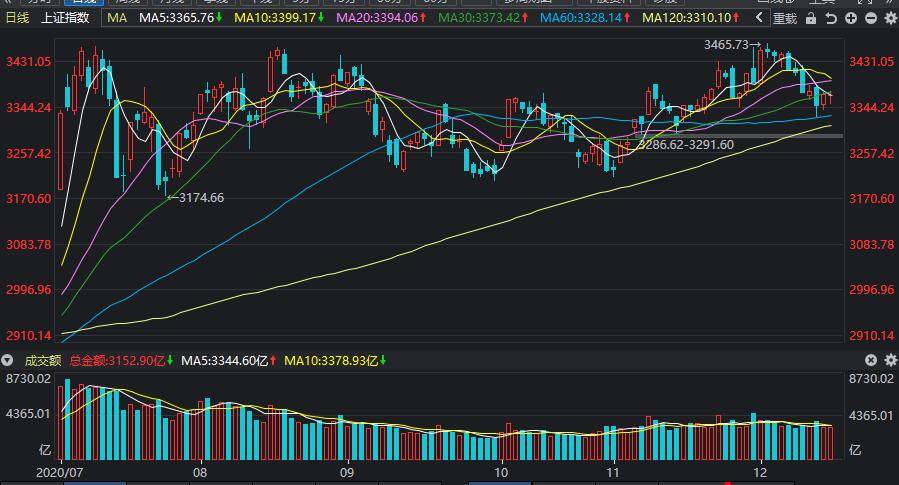Zoom out with the minus circle icon

[871, 18]
